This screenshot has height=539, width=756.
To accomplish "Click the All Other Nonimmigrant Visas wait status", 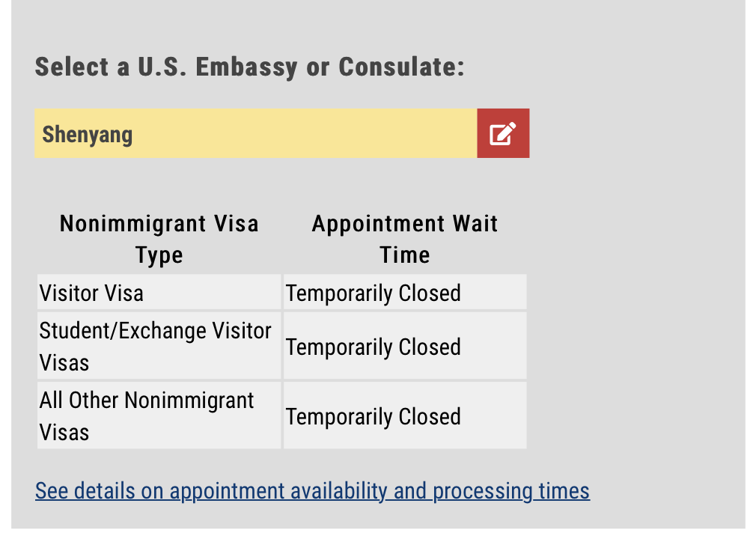I will 374,416.
